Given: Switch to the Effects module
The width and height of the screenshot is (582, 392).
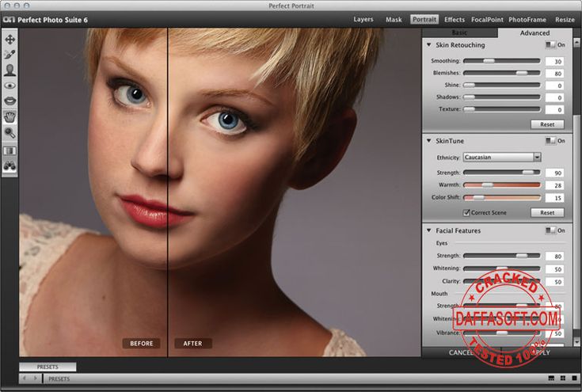Looking at the screenshot, I should click(455, 20).
